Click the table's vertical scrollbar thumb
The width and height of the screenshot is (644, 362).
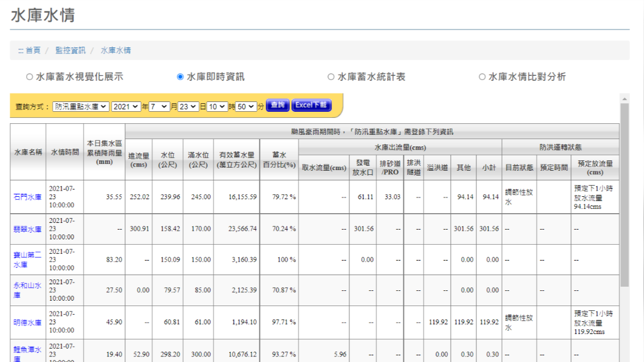(x=625, y=195)
